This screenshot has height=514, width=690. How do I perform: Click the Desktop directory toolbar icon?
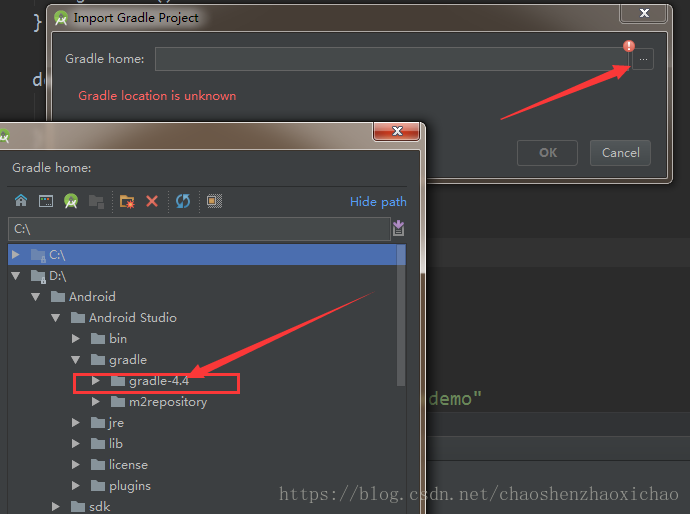tap(46, 201)
